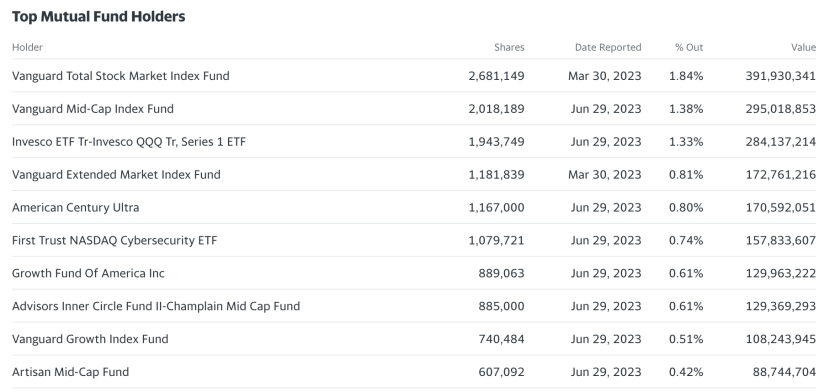
Task: Select the 88,744,704 value for Artisan
Action: pyautogui.click(x=784, y=372)
